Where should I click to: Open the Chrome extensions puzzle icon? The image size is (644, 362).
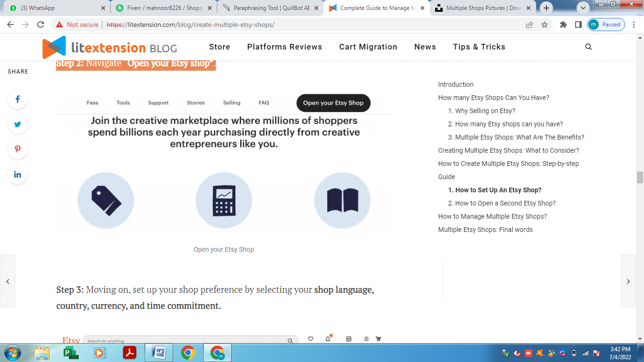click(563, 25)
